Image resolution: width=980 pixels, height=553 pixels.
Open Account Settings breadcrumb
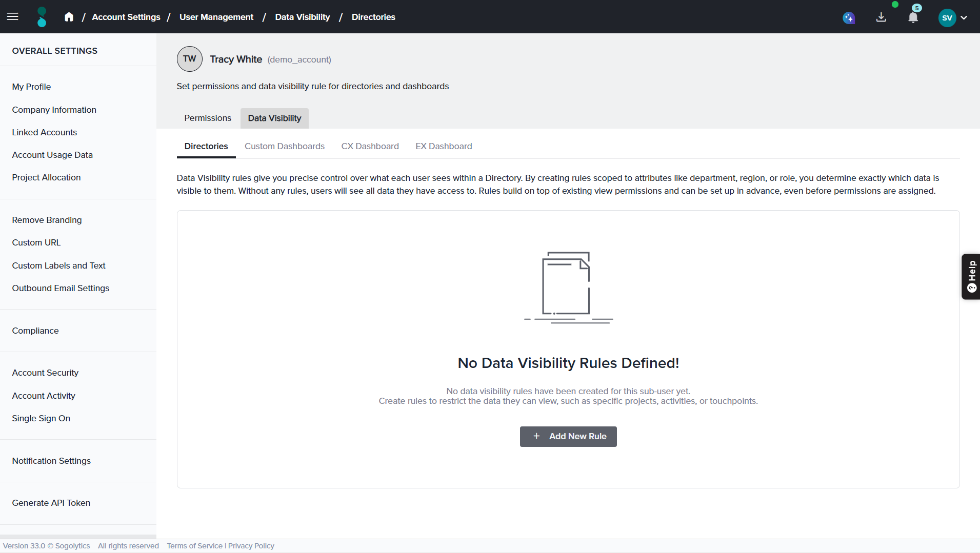tap(126, 17)
